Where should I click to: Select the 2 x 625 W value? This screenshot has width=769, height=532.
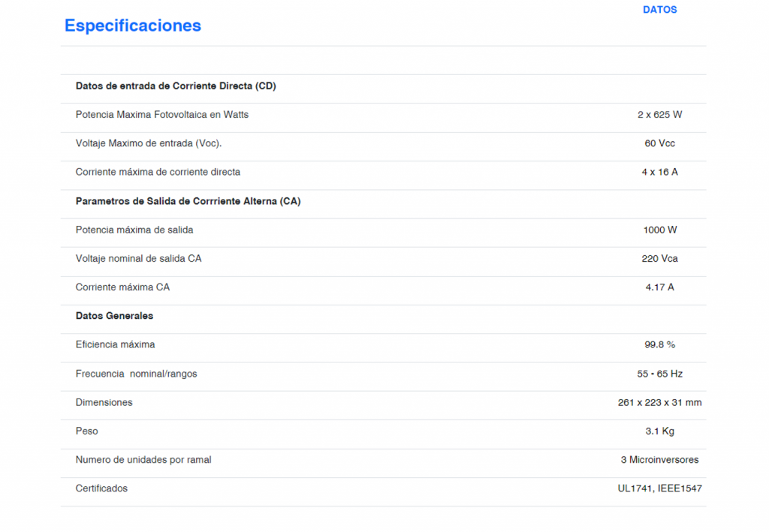pos(659,115)
